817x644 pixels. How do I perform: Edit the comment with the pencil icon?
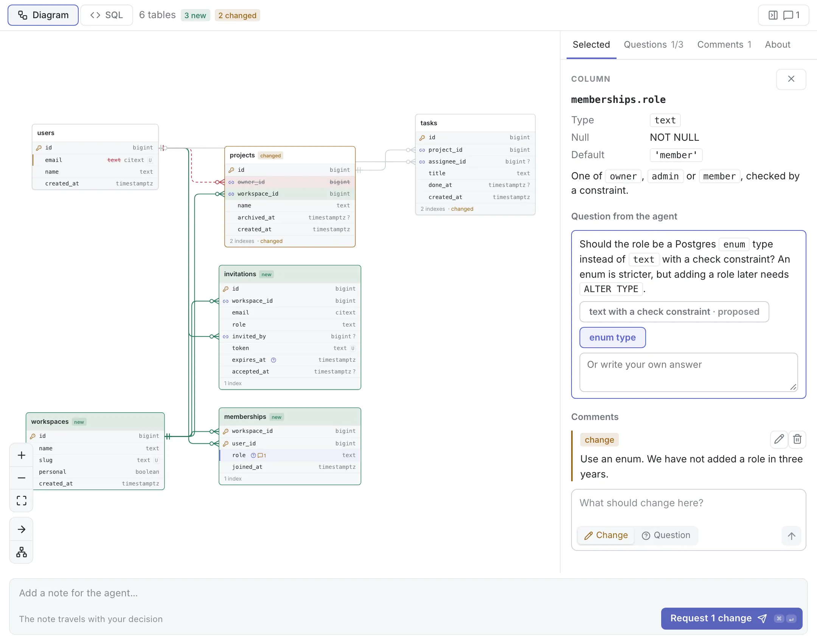[779, 439]
